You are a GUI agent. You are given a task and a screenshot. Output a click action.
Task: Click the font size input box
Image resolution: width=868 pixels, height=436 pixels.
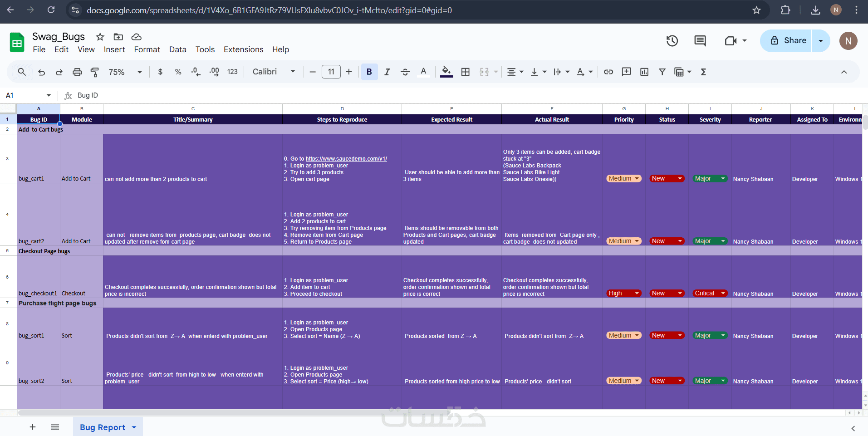[x=331, y=72]
